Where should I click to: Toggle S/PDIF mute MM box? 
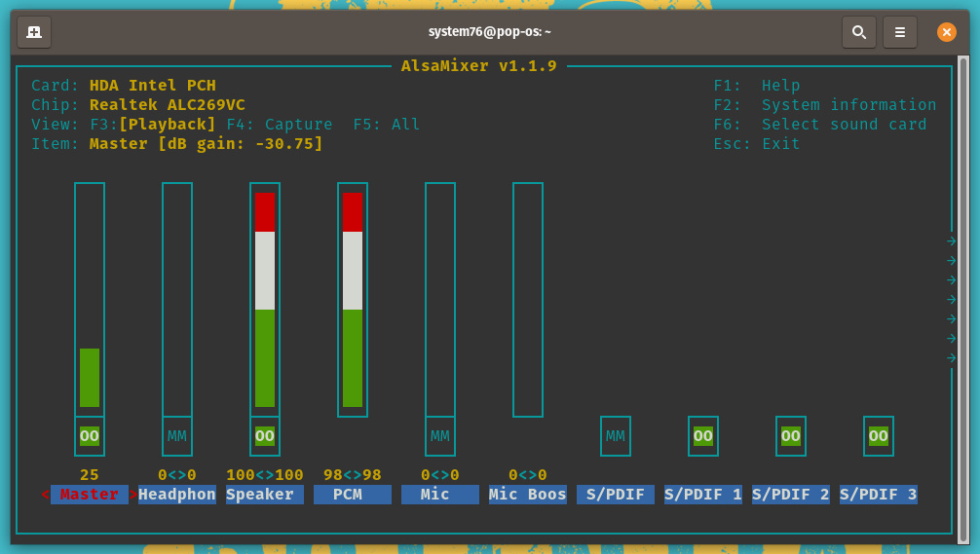pyautogui.click(x=615, y=436)
